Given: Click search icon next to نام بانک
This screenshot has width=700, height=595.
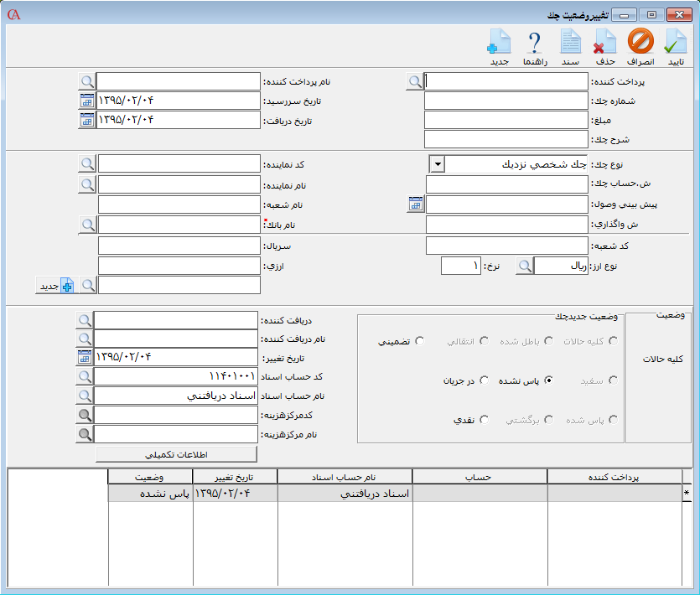Looking at the screenshot, I should pos(87,225).
